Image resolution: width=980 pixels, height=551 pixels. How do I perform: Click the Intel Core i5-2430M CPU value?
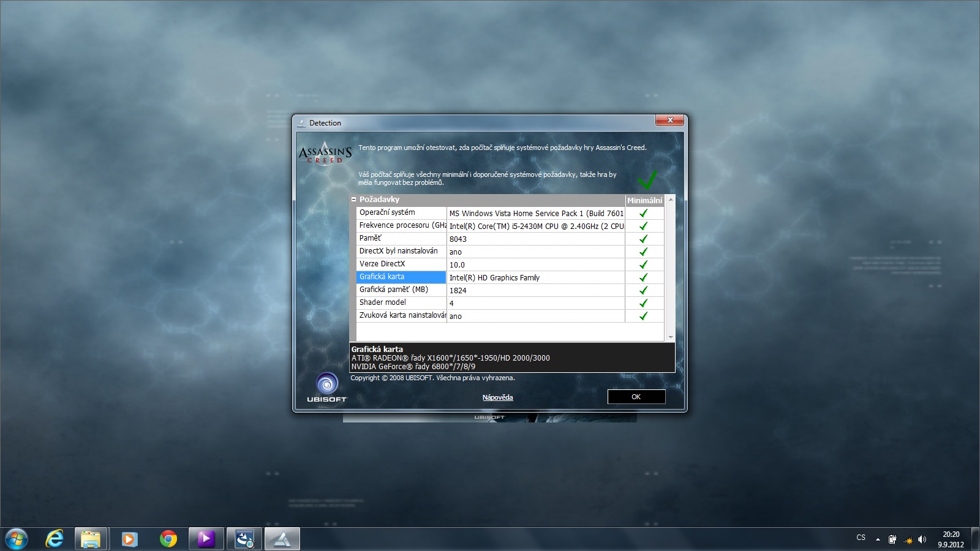click(x=536, y=226)
